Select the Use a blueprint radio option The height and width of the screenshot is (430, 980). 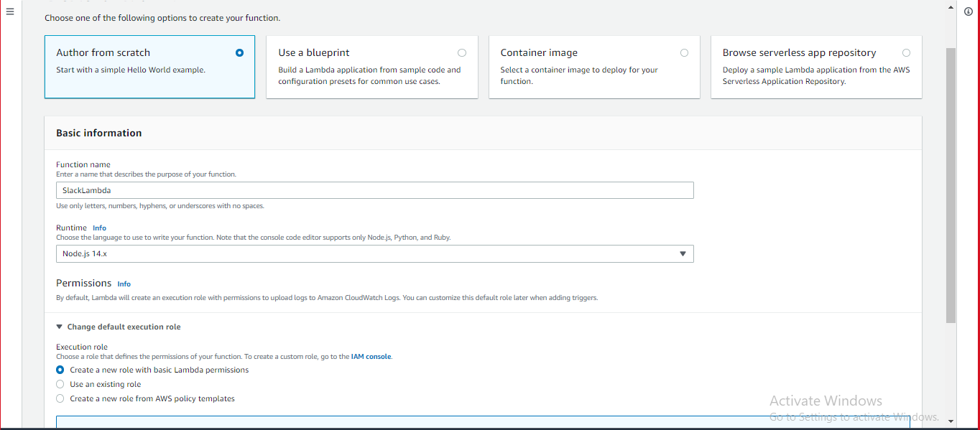[462, 52]
